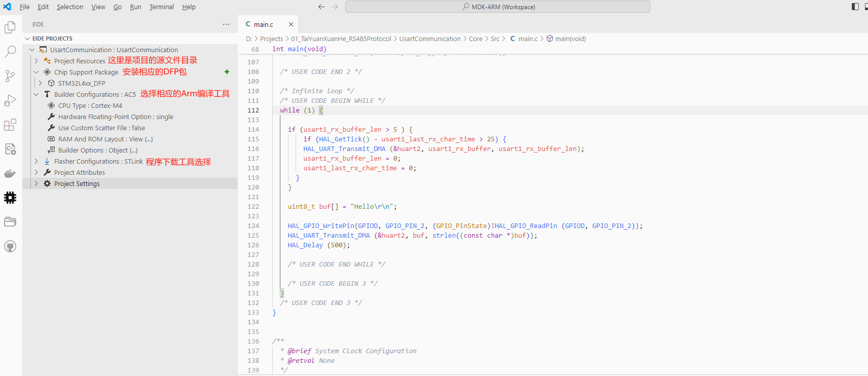Open the GitHub icon view
The height and width of the screenshot is (376, 868).
(10, 246)
